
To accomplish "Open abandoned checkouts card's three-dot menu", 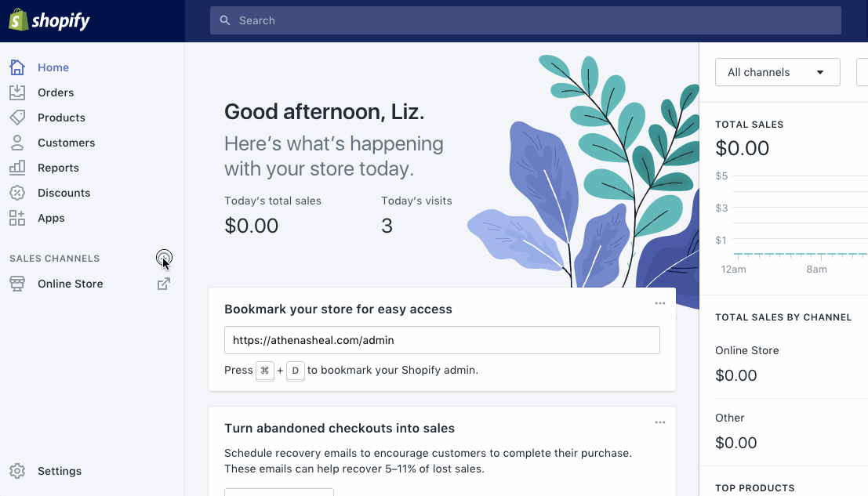I will pyautogui.click(x=660, y=422).
